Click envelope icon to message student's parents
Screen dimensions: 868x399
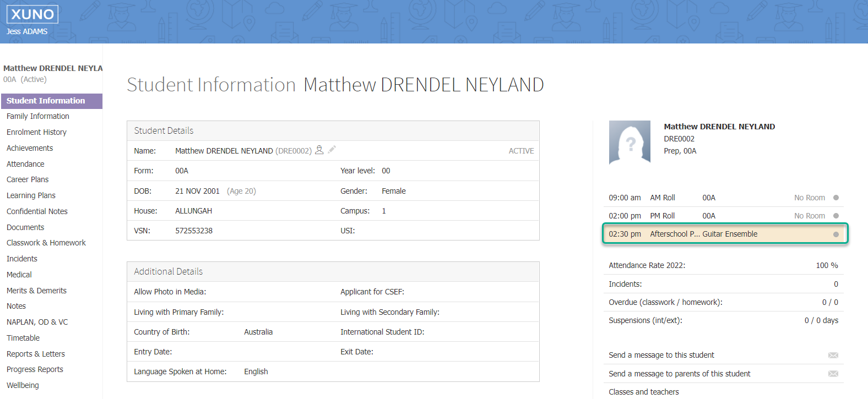coord(833,374)
